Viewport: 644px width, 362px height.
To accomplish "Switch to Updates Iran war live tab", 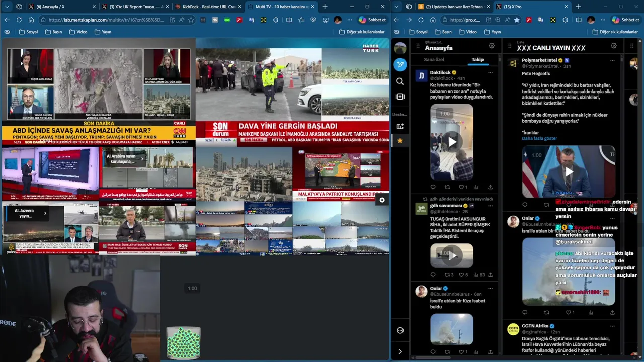I will [x=452, y=7].
